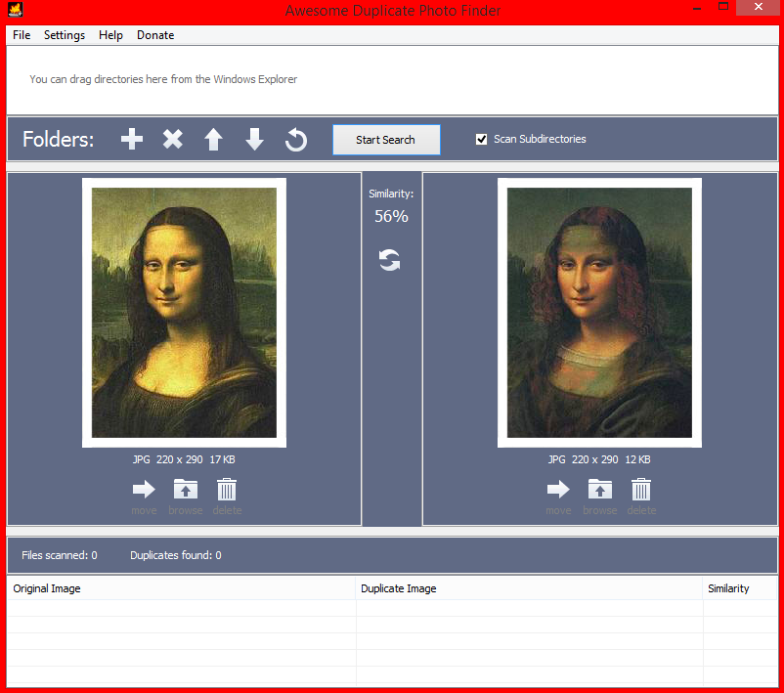Viewport: 784px width, 693px height.
Task: Browse to the right image location
Action: pos(599,489)
